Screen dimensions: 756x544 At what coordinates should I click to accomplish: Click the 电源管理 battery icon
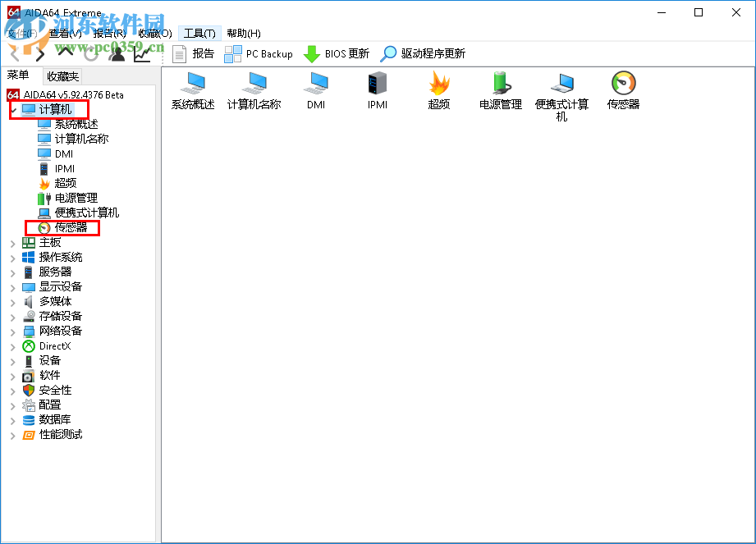pos(500,86)
